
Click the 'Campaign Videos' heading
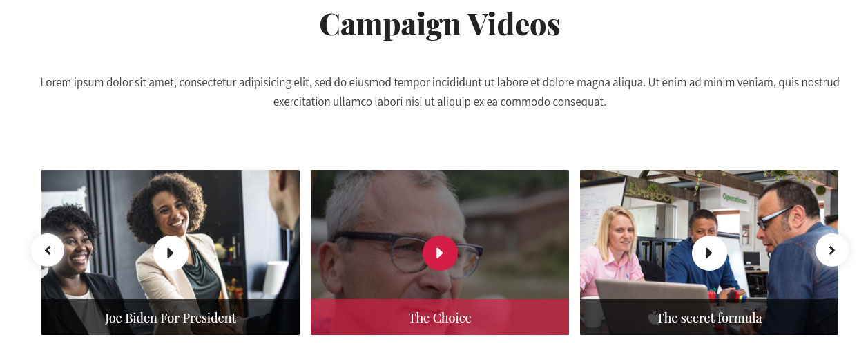(x=440, y=23)
